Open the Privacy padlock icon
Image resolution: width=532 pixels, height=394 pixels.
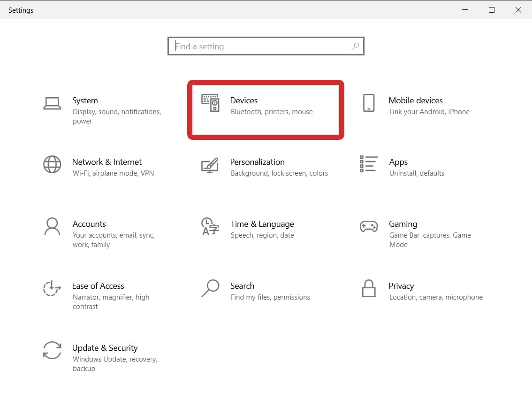coord(369,288)
